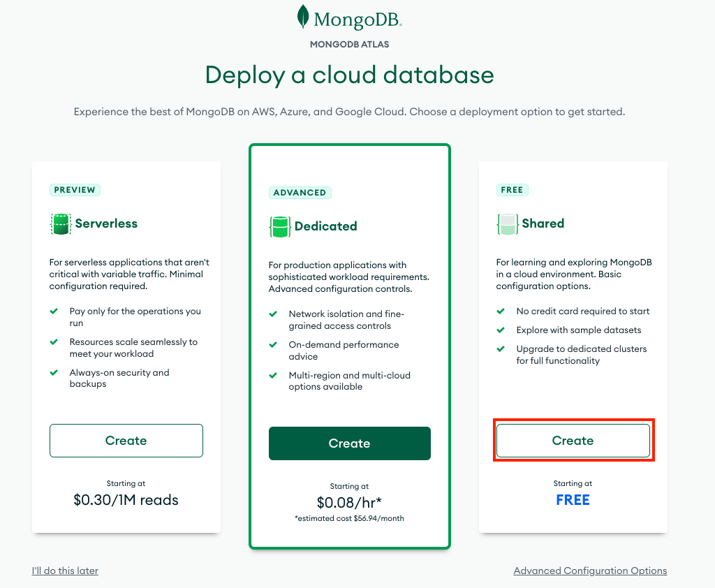715x588 pixels.
Task: Click the Serverless database icon
Action: [61, 224]
